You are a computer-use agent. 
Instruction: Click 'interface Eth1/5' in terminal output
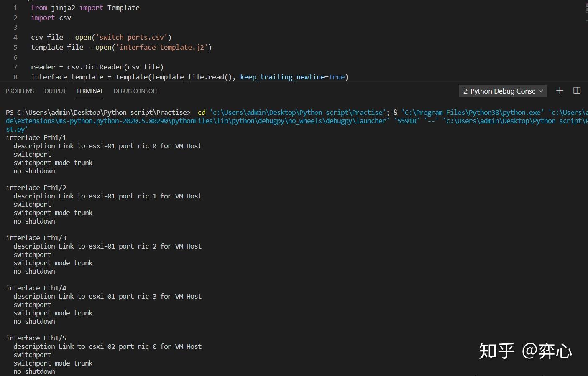36,338
